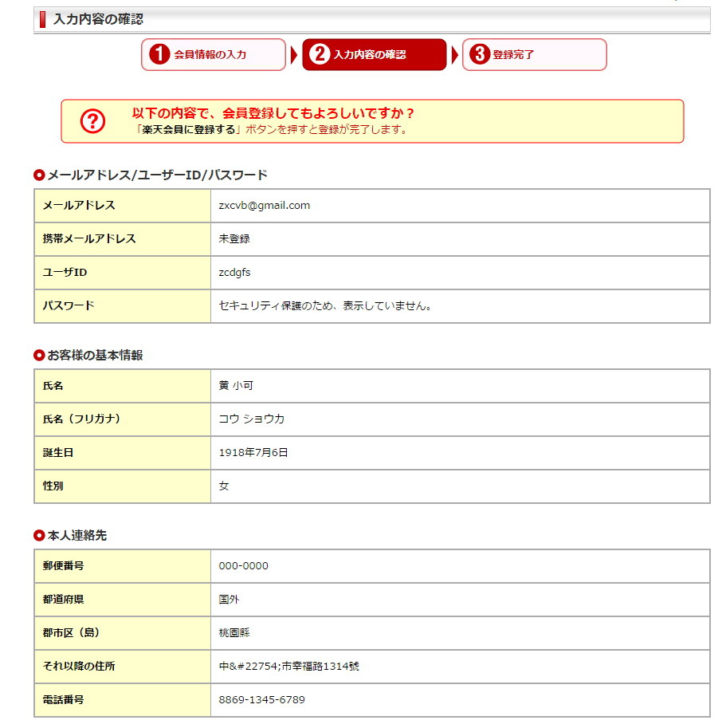
Task: Select the city value 桃園縣
Action: pyautogui.click(x=234, y=633)
